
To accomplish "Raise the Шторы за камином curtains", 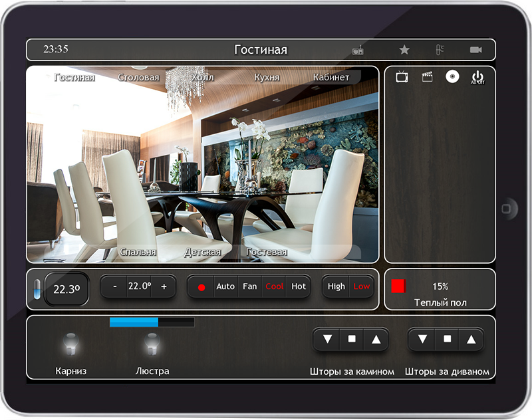I will [376, 339].
